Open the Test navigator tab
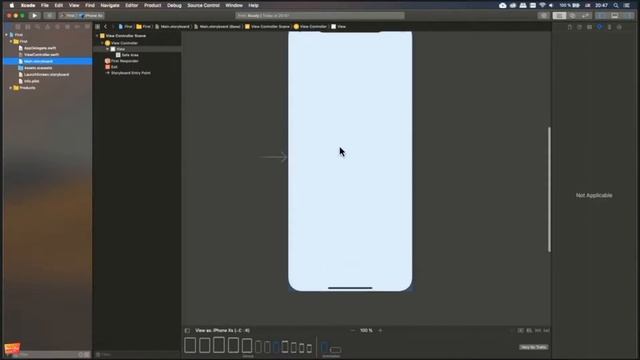Screen dimensions: 640x360 point(57,27)
